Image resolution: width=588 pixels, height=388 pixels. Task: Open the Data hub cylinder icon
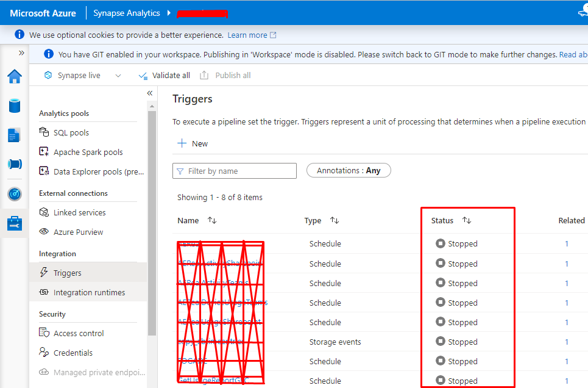(15, 106)
